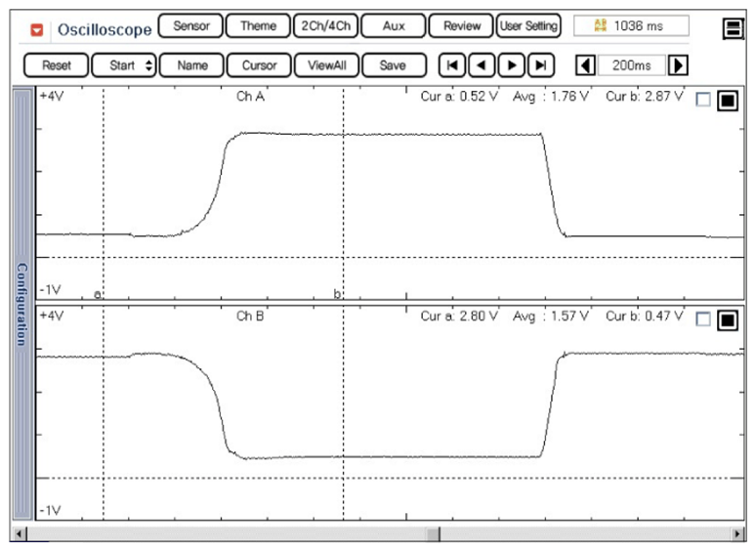Open the 2Ch/4Ch channel mode option
The height and width of the screenshot is (552, 756).
(324, 26)
